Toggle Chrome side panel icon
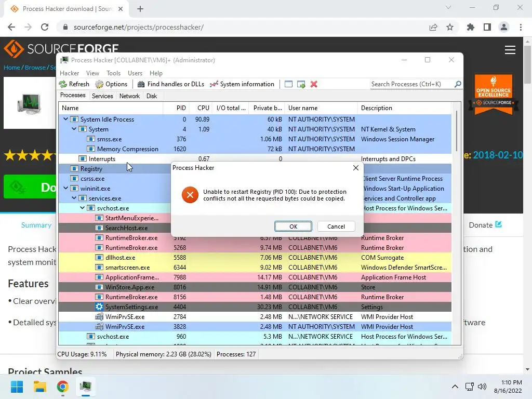Viewport: 532px width, 399px height. pos(487,27)
